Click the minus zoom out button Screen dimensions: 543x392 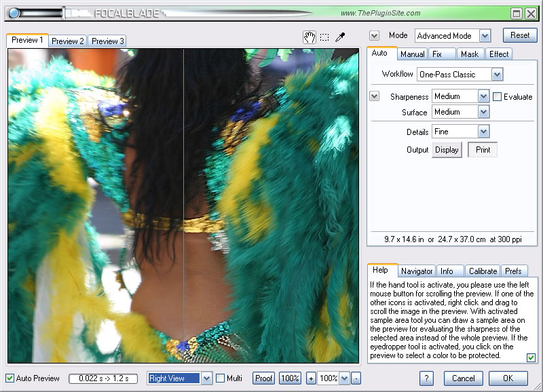pyautogui.click(x=356, y=378)
